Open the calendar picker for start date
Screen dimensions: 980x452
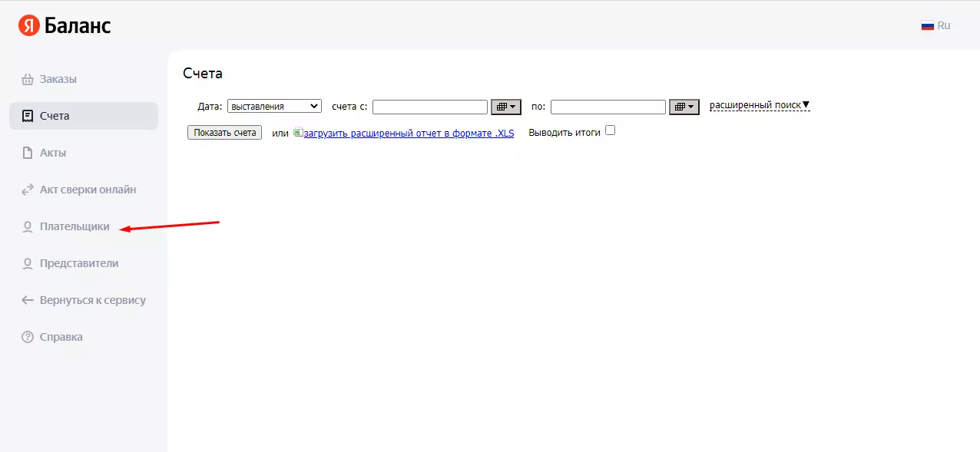point(506,107)
